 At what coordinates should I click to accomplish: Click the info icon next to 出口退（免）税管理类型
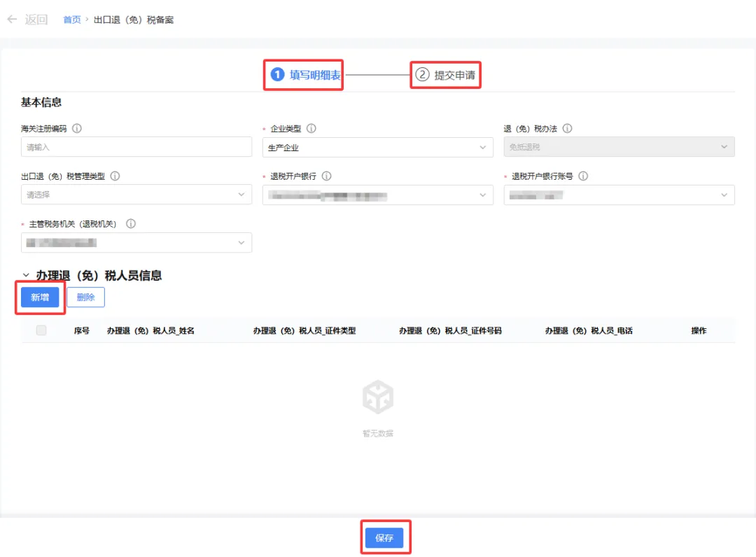coord(115,176)
